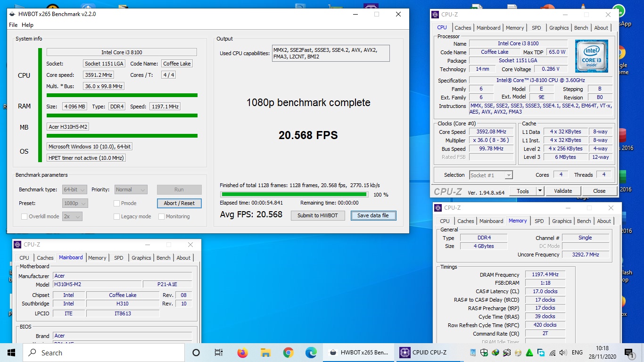Switch to Caches tab in CPU-Z CPU window
The height and width of the screenshot is (362, 644).
463,28
